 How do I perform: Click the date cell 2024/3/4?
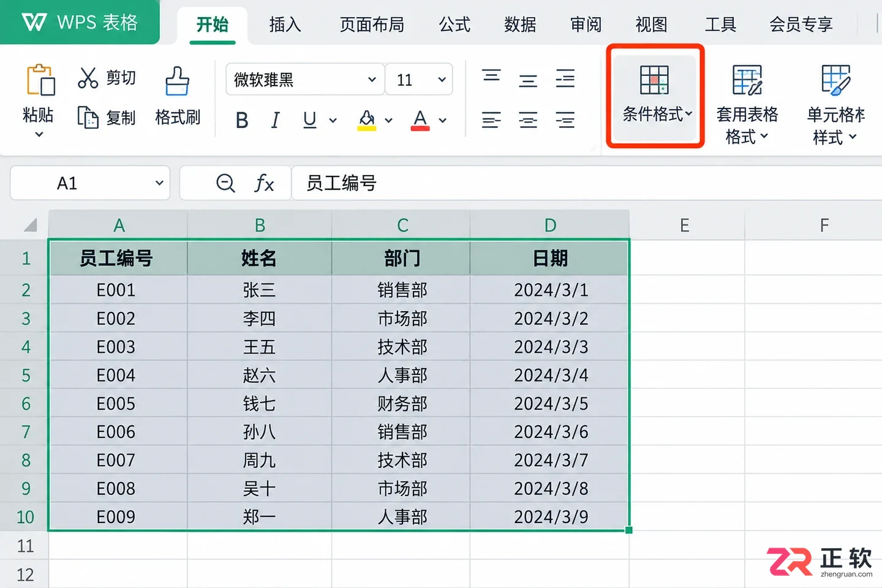pyautogui.click(x=549, y=375)
